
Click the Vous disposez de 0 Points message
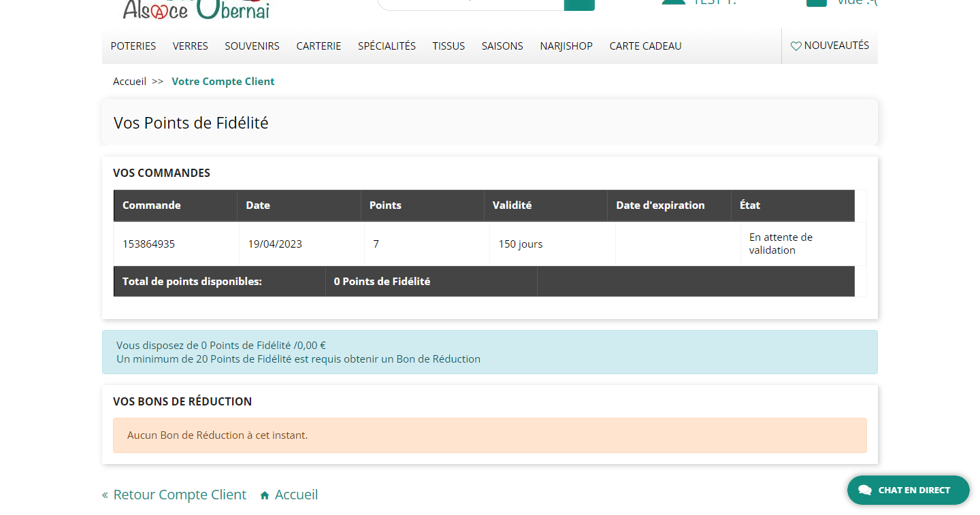coord(221,345)
